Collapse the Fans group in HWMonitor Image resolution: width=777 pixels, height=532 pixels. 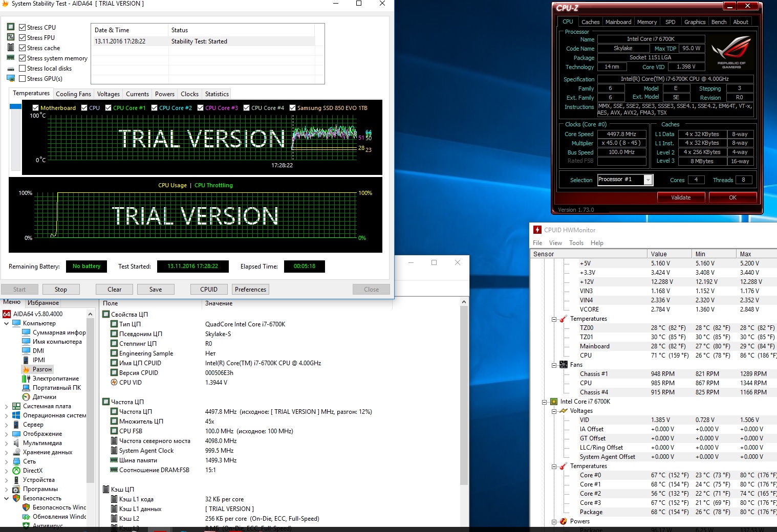click(x=554, y=365)
